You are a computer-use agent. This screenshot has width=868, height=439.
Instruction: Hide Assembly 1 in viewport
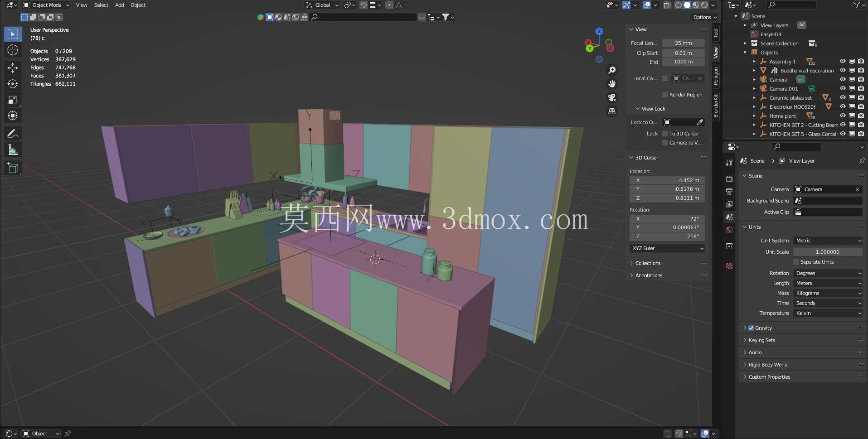pyautogui.click(x=843, y=61)
